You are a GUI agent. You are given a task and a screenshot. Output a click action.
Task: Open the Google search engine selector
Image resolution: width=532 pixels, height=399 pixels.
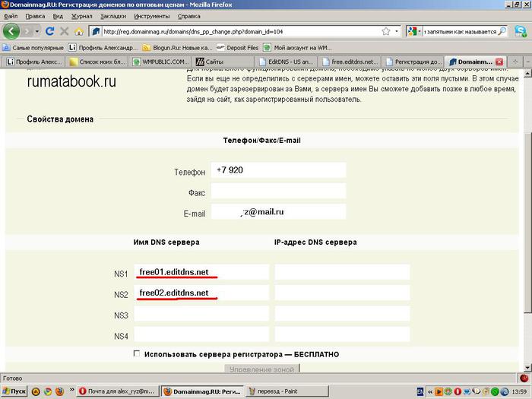[414, 32]
